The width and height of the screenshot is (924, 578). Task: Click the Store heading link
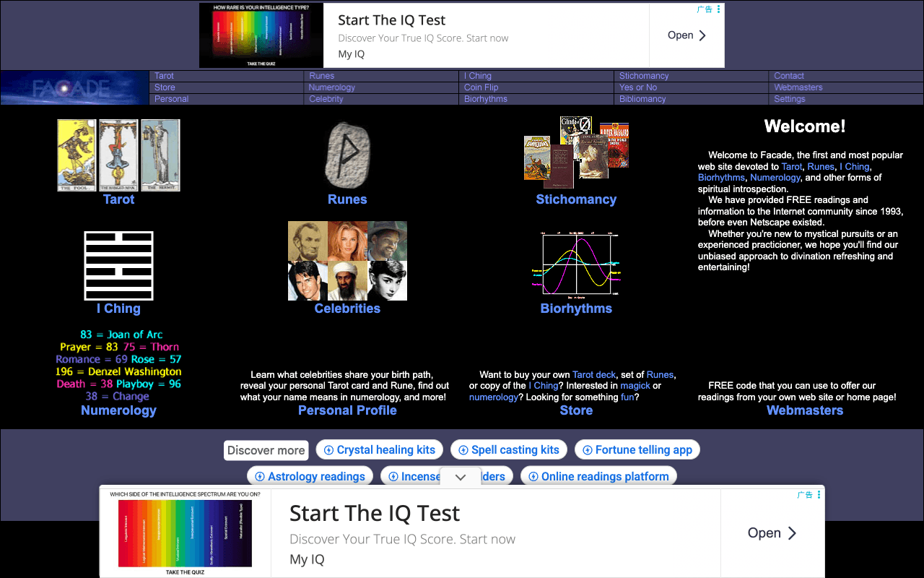pos(576,410)
